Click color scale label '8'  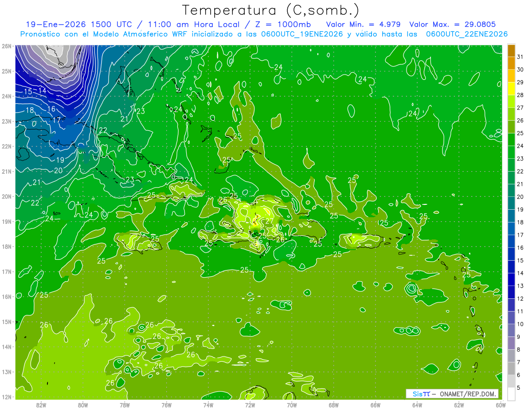tap(519, 349)
